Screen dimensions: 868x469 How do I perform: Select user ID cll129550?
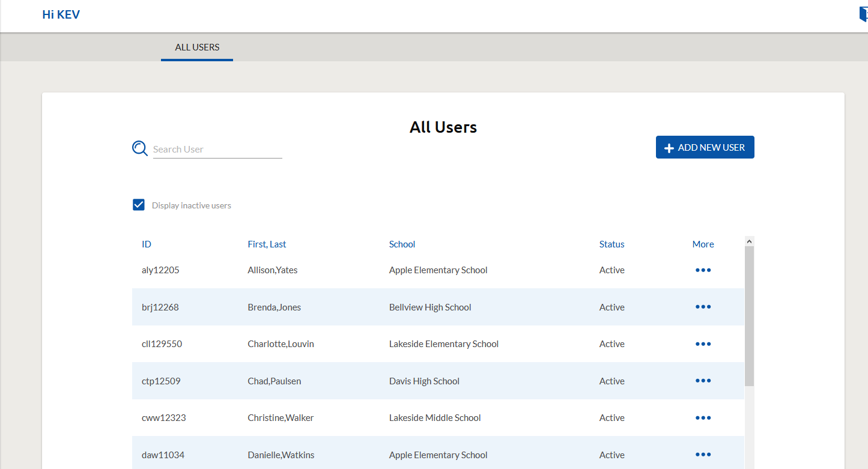pyautogui.click(x=162, y=344)
